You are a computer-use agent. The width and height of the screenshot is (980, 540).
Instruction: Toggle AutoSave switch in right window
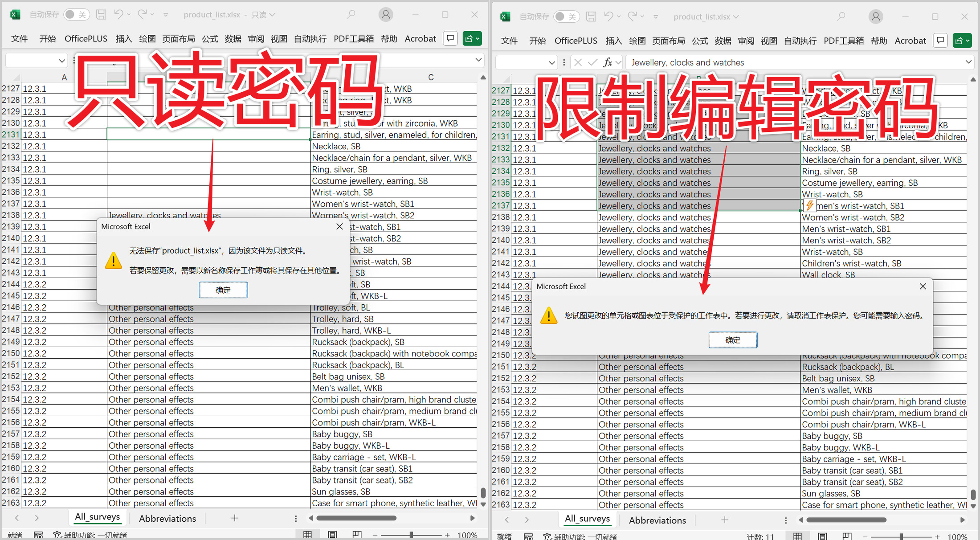(566, 17)
